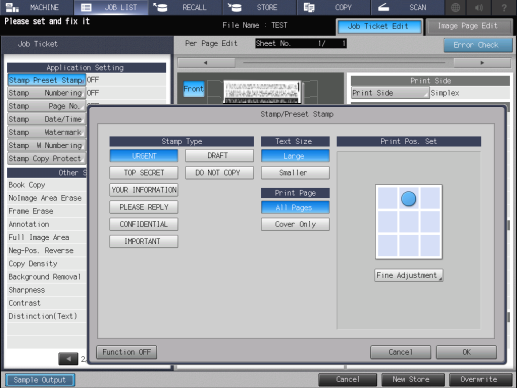
Task: Click the help question mark icon
Action: [504, 7]
